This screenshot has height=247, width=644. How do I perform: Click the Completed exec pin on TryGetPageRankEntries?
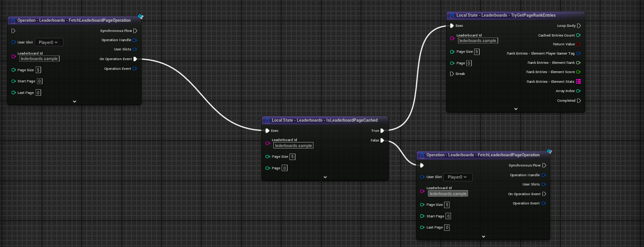pos(579,100)
